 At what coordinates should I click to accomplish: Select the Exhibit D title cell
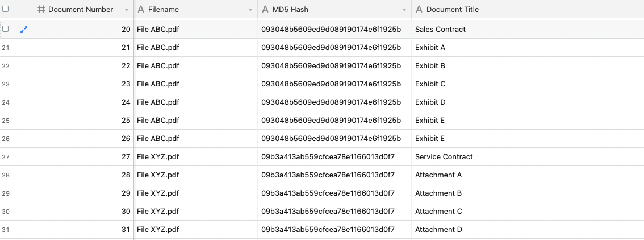[x=528, y=102]
